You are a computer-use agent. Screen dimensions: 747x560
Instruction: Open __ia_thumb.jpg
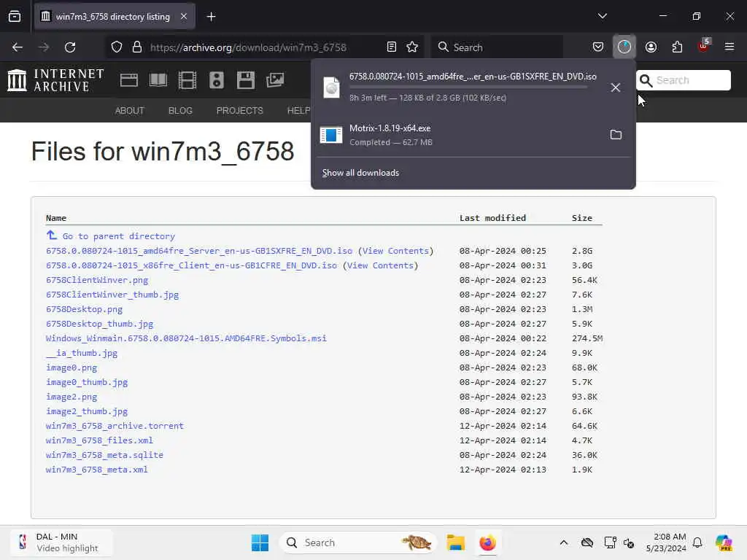click(x=82, y=353)
